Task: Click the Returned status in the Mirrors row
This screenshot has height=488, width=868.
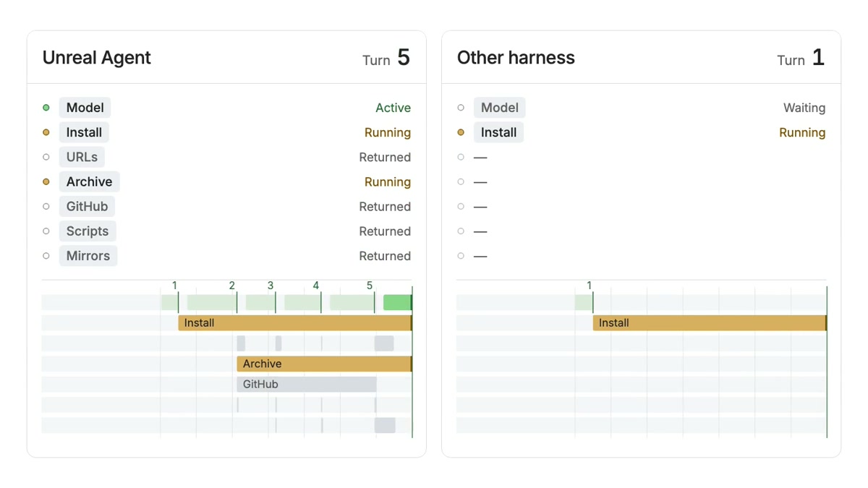Action: click(x=385, y=256)
